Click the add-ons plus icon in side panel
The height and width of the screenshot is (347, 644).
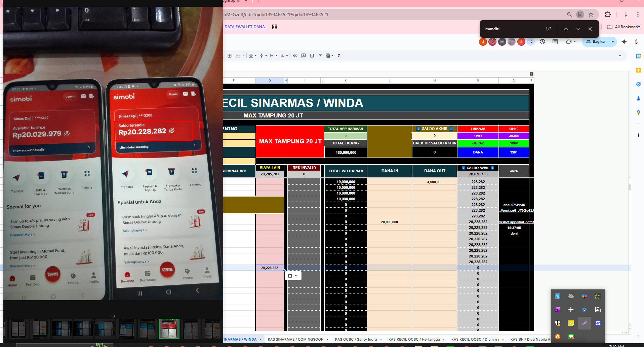pyautogui.click(x=638, y=135)
